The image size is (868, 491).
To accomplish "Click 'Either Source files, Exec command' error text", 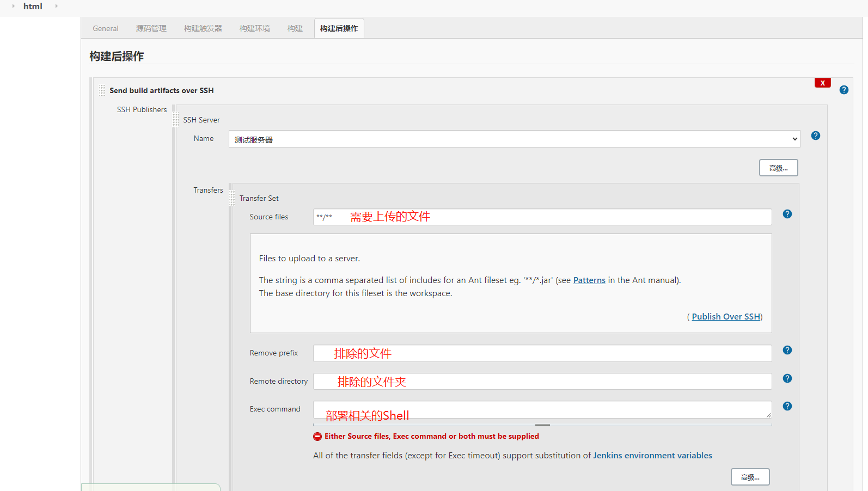I will point(432,437).
